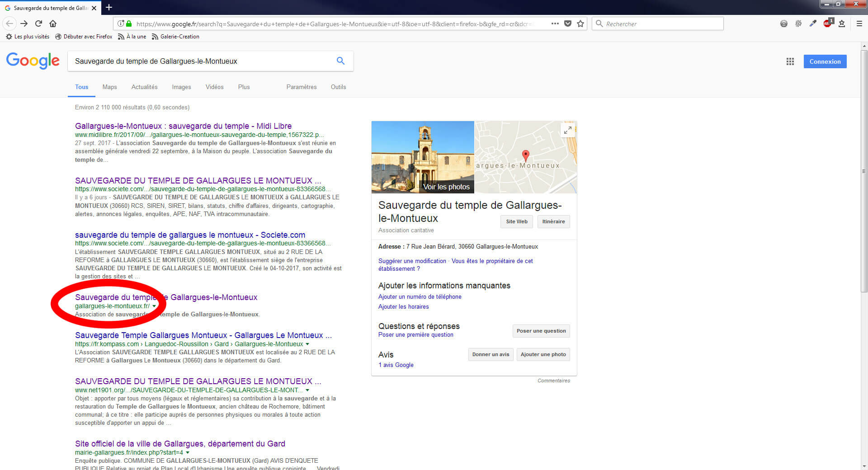Viewport: 868px width, 470px height.
Task: Switch to the Images tab
Action: (181, 87)
